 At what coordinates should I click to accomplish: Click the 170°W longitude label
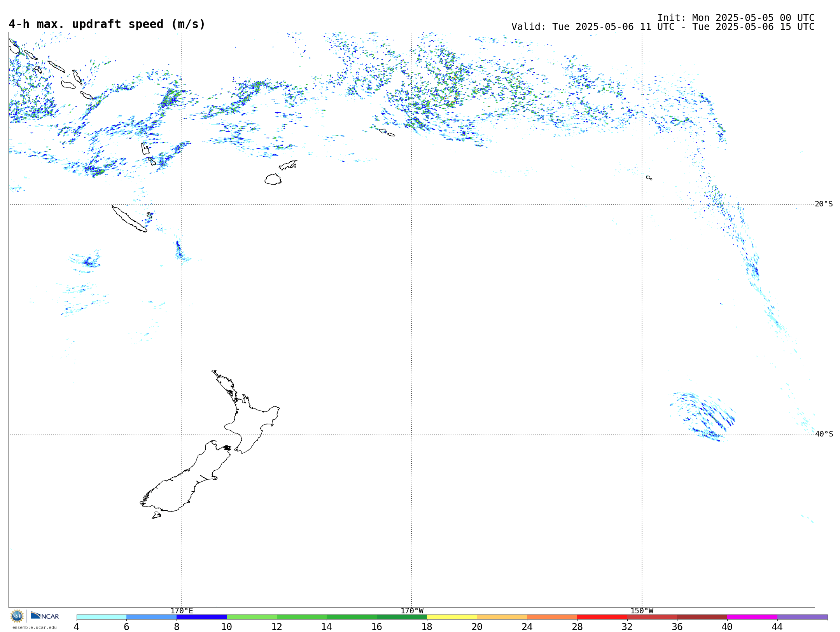[x=412, y=611]
